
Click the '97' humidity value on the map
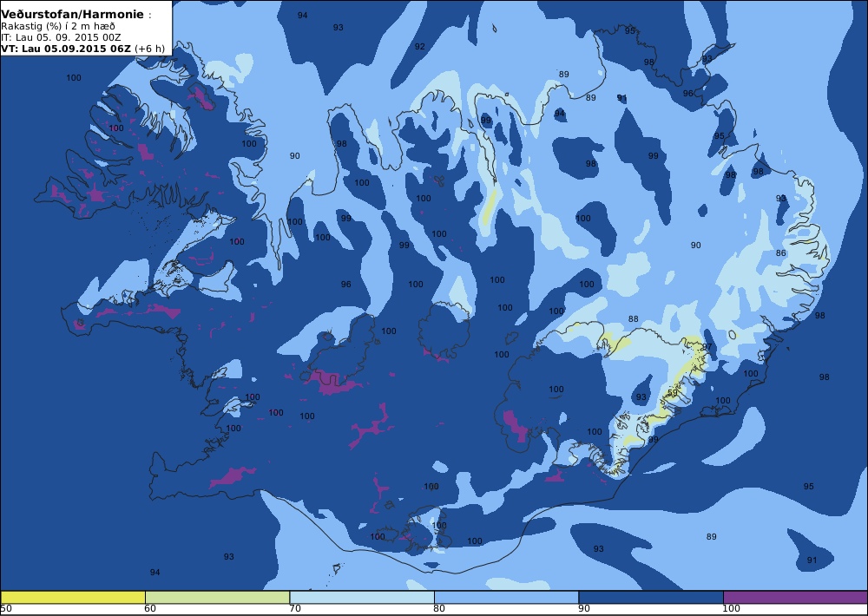[x=707, y=347]
